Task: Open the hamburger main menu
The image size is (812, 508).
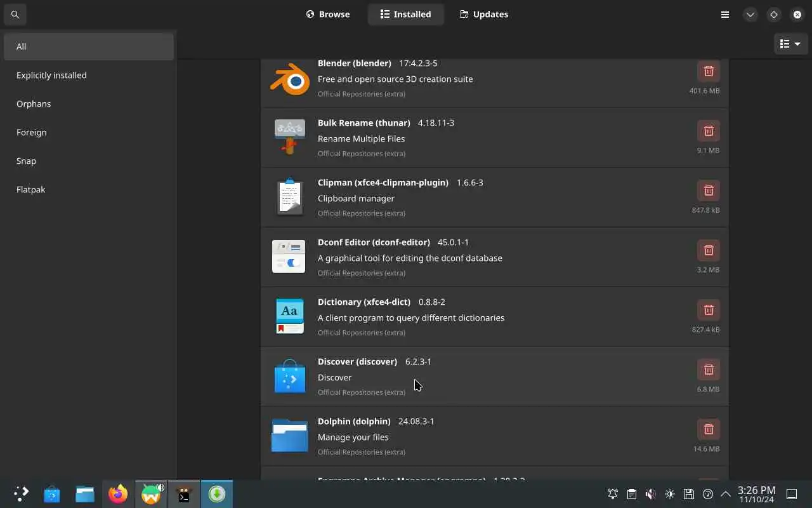Action: (x=725, y=14)
